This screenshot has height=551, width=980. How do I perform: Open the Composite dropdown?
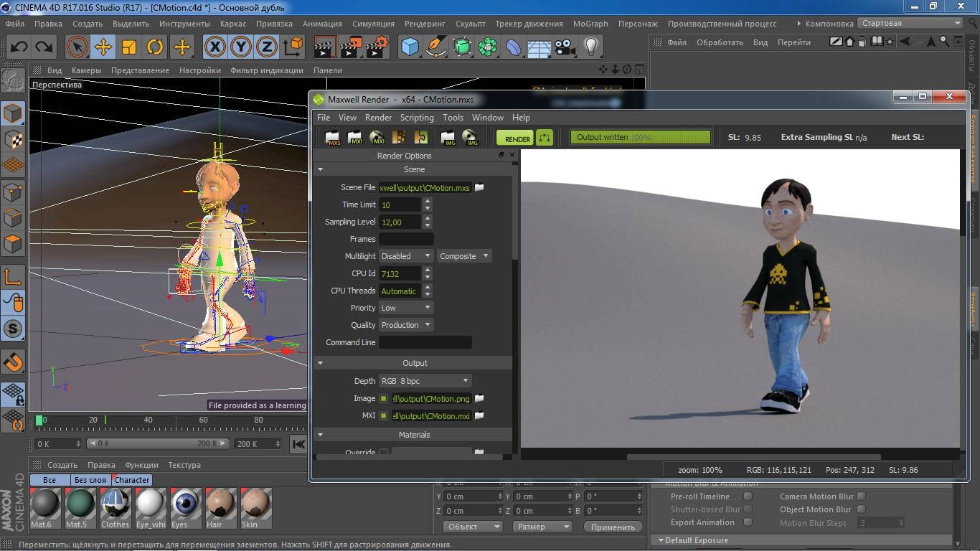click(464, 256)
